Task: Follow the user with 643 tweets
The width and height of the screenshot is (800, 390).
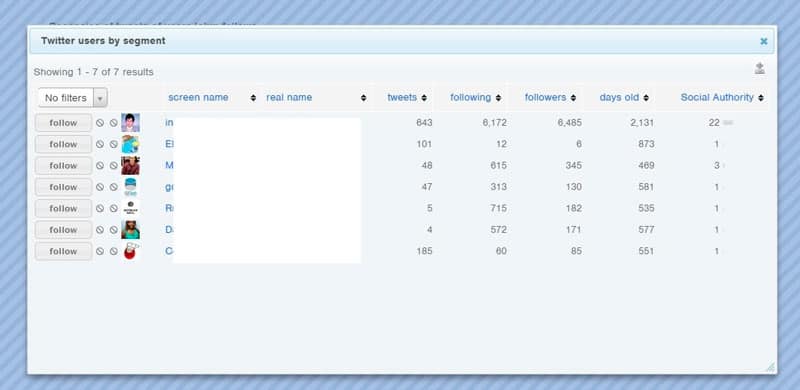Action: click(63, 123)
